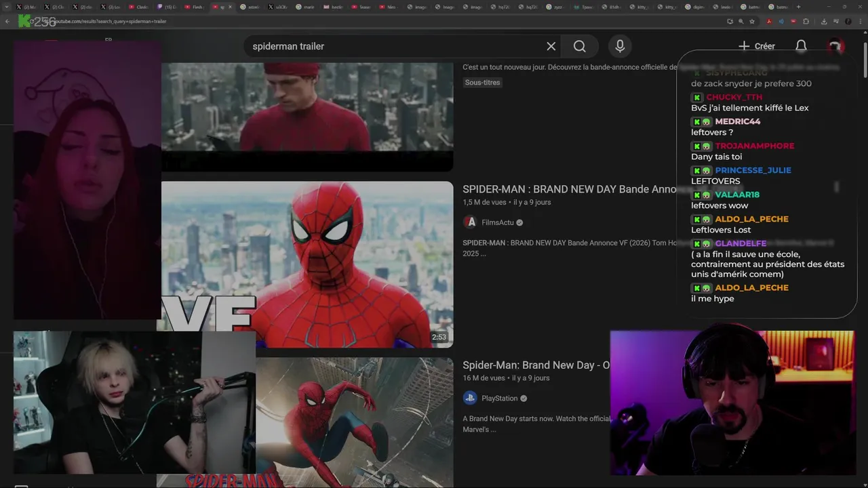Click chat username MEDRIC44
The width and height of the screenshot is (868, 488).
[738, 121]
